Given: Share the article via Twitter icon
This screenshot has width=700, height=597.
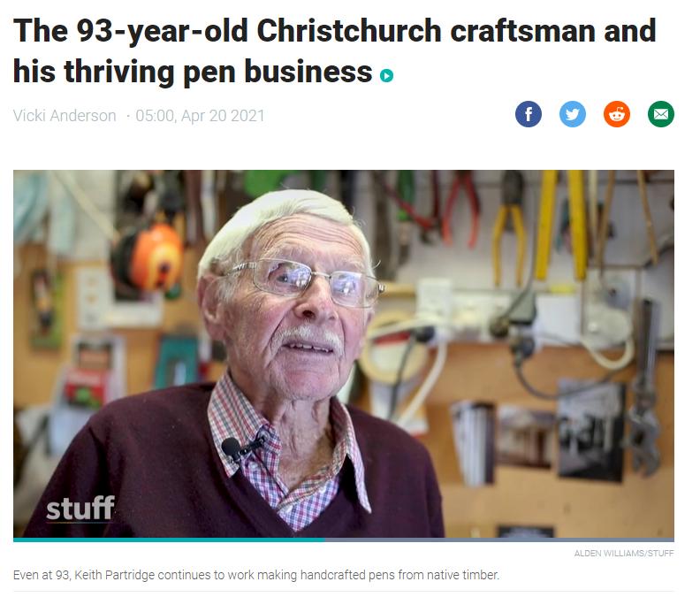Looking at the screenshot, I should 573,114.
